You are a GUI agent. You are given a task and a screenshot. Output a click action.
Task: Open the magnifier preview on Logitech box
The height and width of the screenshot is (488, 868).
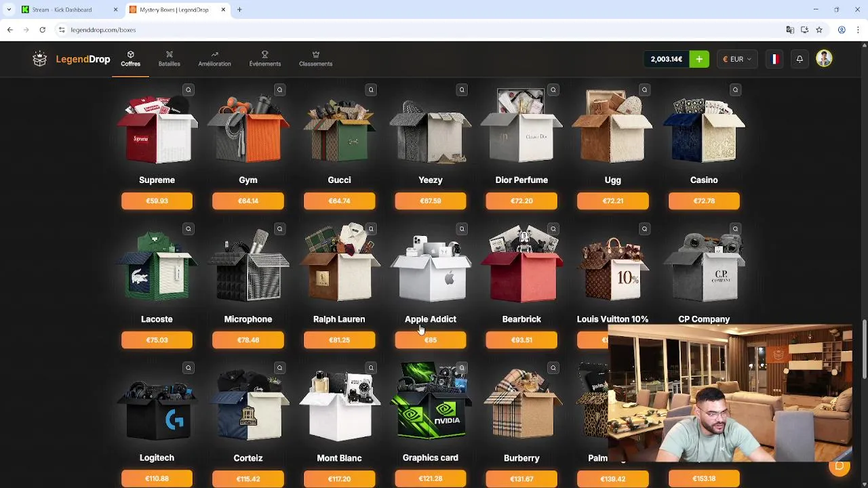click(189, 367)
